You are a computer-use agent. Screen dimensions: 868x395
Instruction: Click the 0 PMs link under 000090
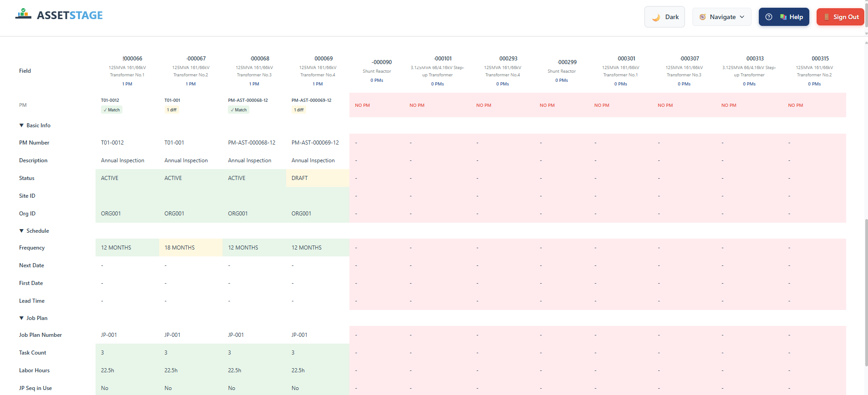(377, 80)
